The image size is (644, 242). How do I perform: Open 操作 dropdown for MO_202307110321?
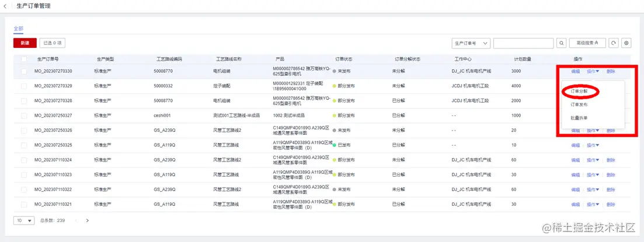click(x=593, y=204)
